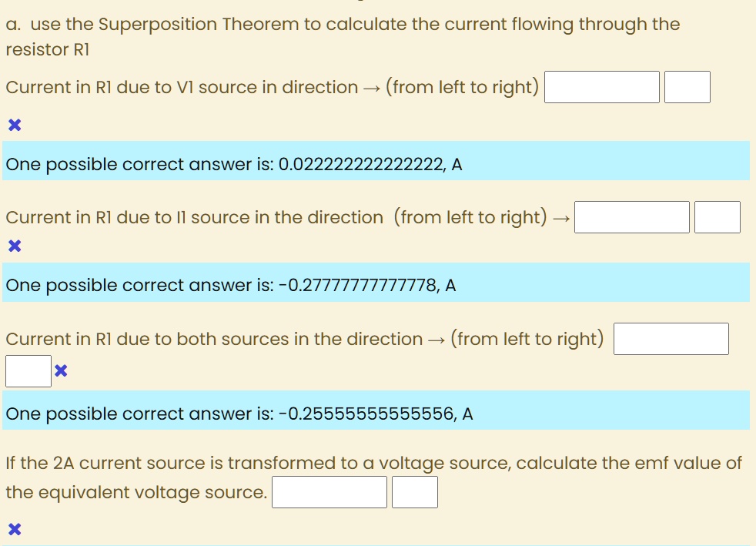Image resolution: width=756 pixels, height=546 pixels.
Task: Open the unit box next to the I1 answer field
Action: click(x=718, y=216)
